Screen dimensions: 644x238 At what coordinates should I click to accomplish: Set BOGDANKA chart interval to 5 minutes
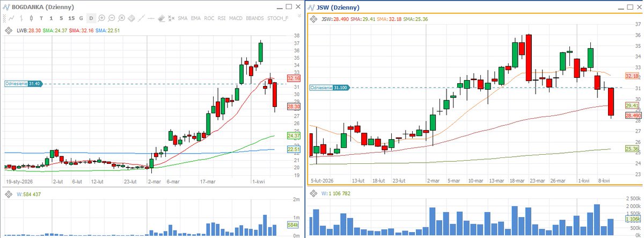[61, 18]
